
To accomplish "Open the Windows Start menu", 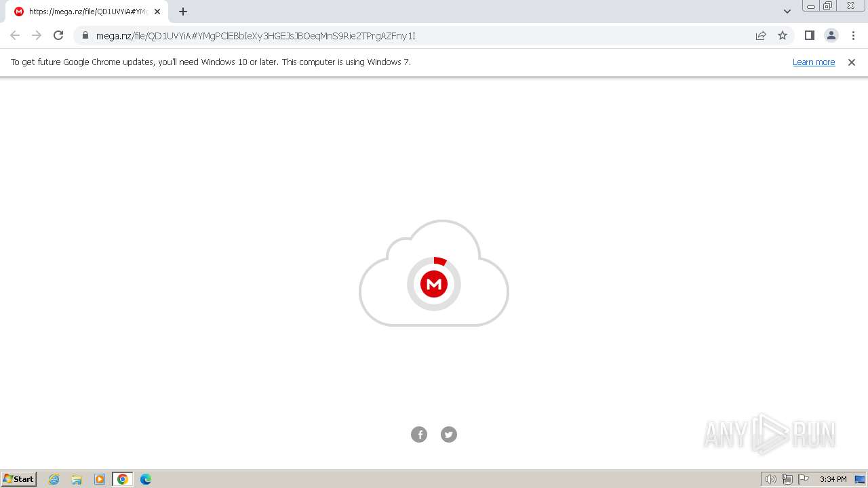I will point(19,479).
